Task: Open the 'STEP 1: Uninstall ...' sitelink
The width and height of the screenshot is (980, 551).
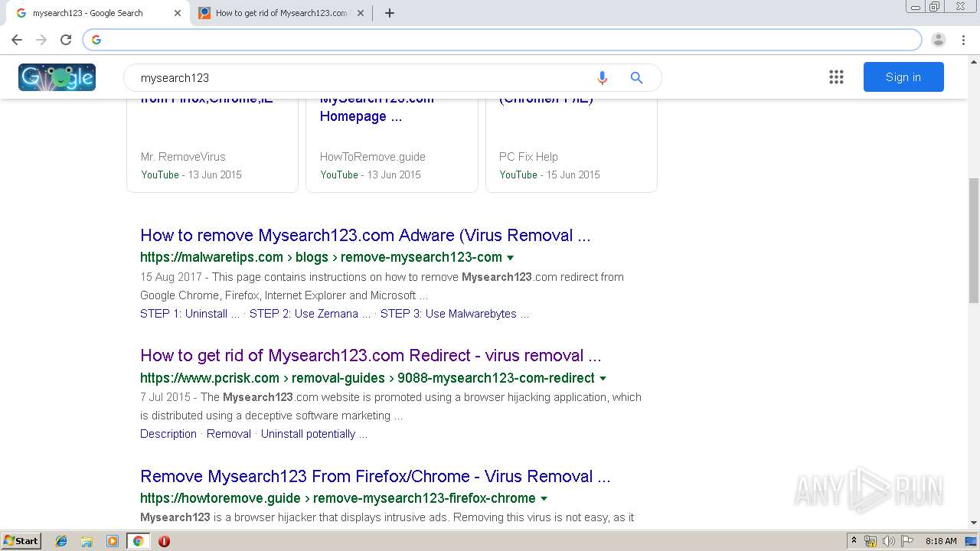Action: 190,314
